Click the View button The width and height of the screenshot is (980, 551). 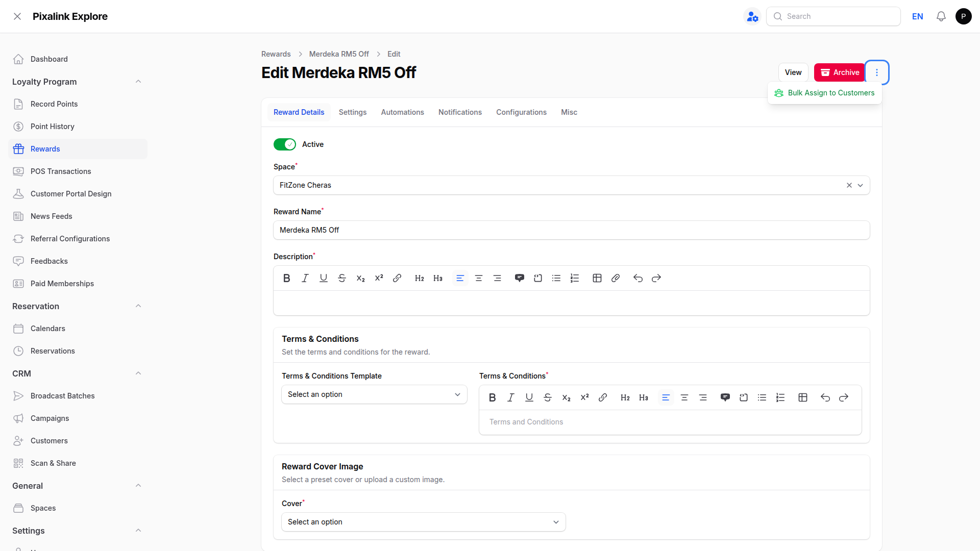coord(793,72)
